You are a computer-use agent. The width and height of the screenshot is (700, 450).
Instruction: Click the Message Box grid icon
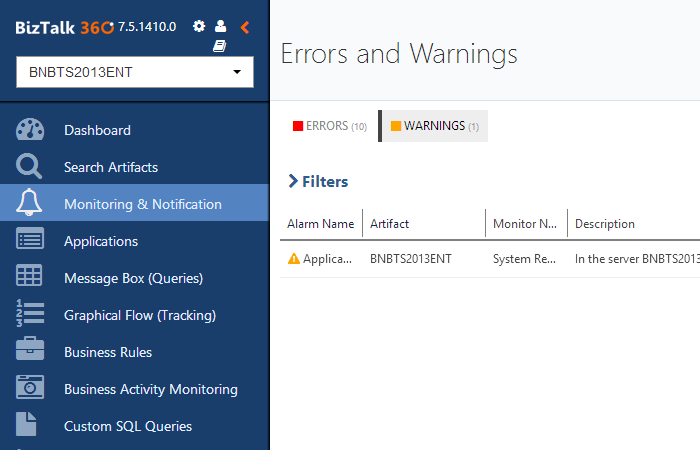tap(30, 278)
